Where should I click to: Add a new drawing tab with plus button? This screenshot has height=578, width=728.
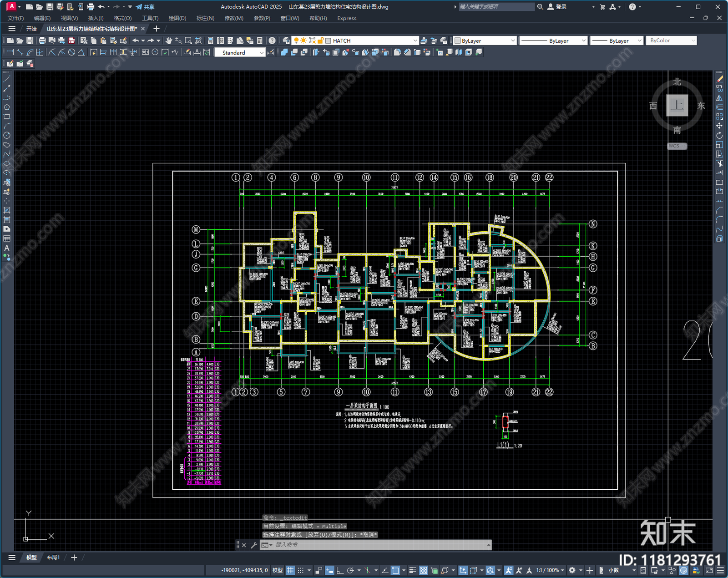157,29
